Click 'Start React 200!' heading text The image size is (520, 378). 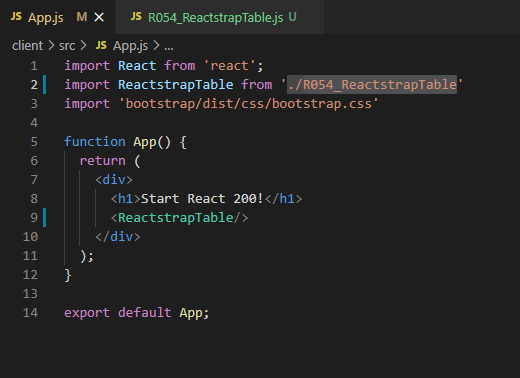click(202, 199)
